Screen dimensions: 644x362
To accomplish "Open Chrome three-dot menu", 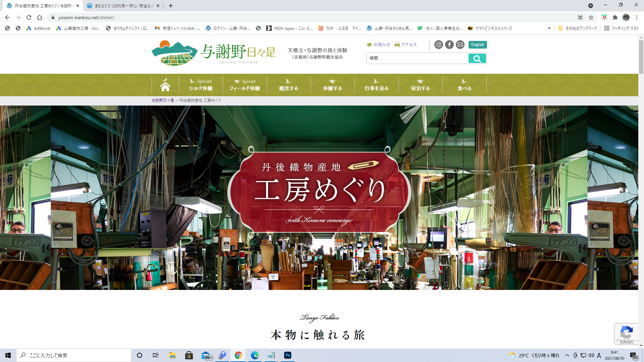I will [637, 17].
